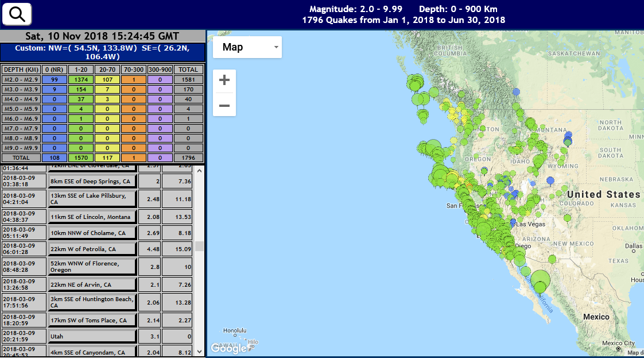Select the Utah earthquake entry
Image resolution: width=644 pixels, height=358 pixels.
[x=92, y=336]
